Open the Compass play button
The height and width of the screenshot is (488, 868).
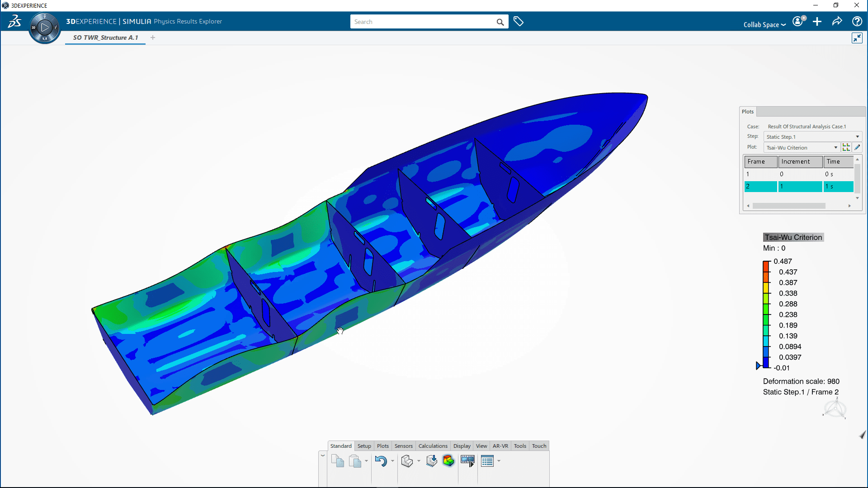point(44,28)
